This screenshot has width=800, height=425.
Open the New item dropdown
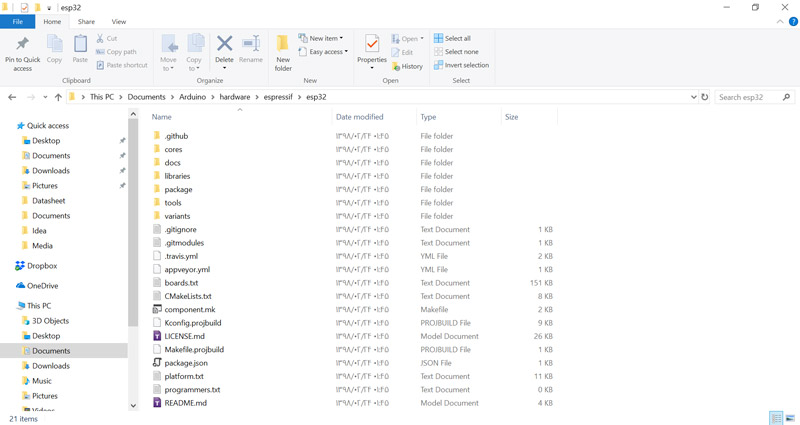[321, 38]
